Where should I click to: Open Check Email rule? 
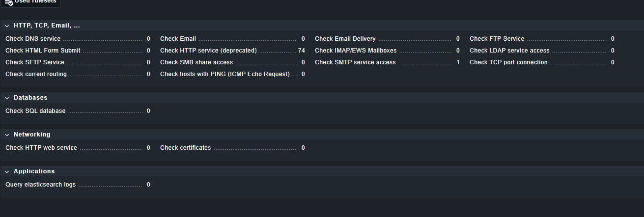(x=178, y=39)
